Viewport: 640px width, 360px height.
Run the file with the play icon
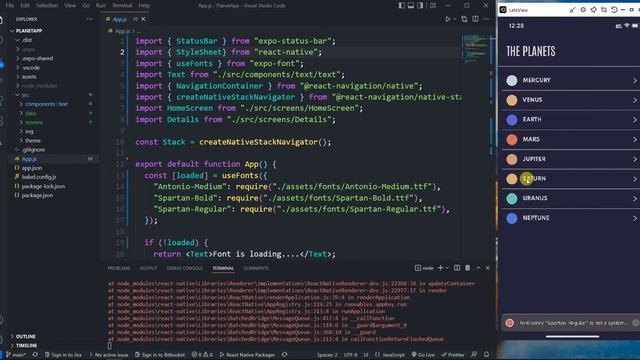tap(448, 19)
